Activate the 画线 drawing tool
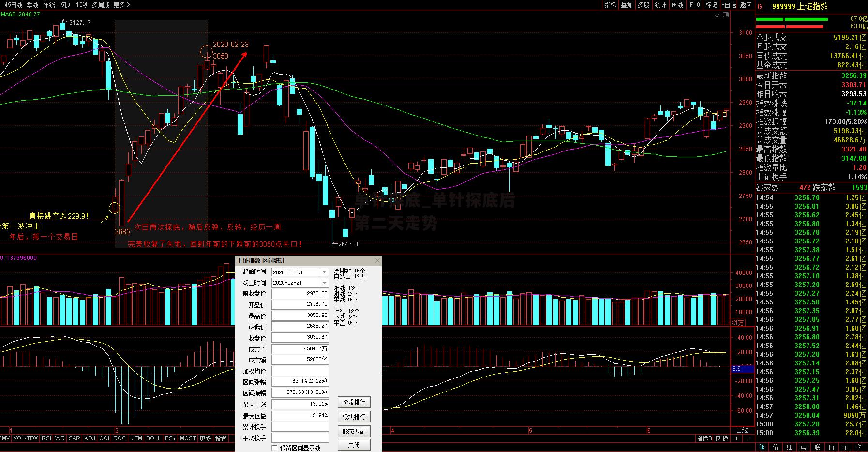 click(x=677, y=5)
